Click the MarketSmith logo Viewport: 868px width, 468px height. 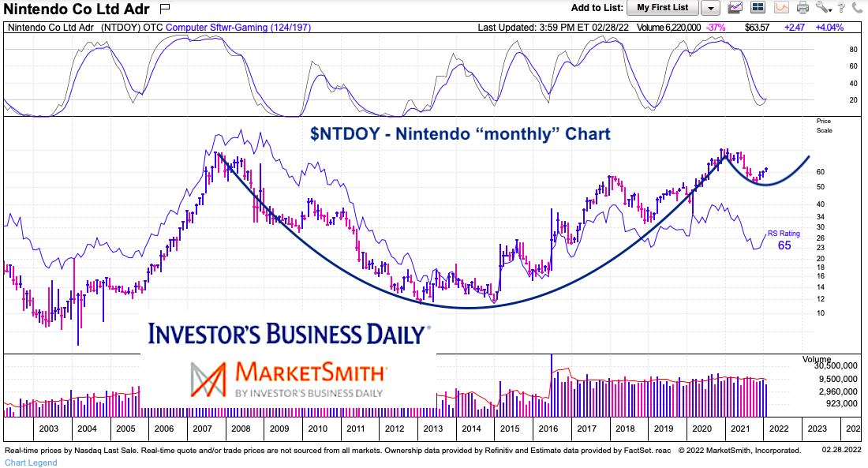coord(287,378)
